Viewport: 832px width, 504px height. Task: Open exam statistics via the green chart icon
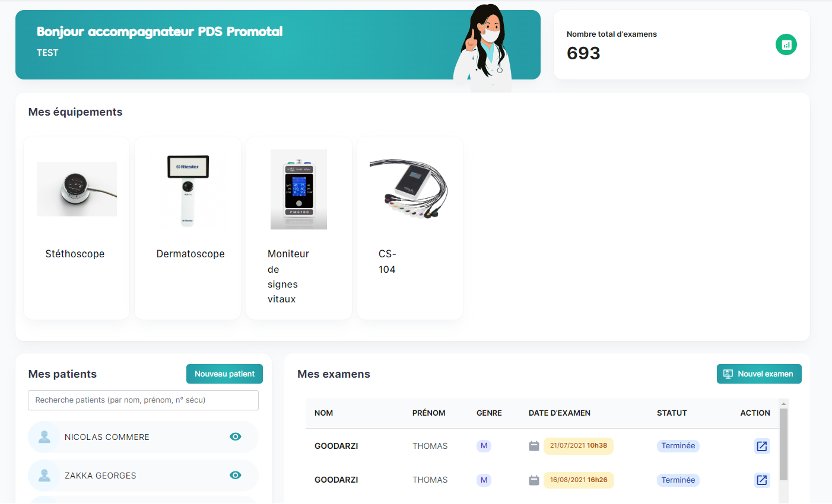point(786,44)
